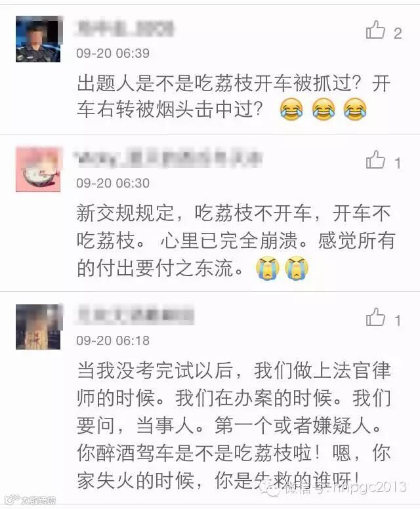
Task: Select the 09-20 06:39 timestamp
Action: [113, 53]
